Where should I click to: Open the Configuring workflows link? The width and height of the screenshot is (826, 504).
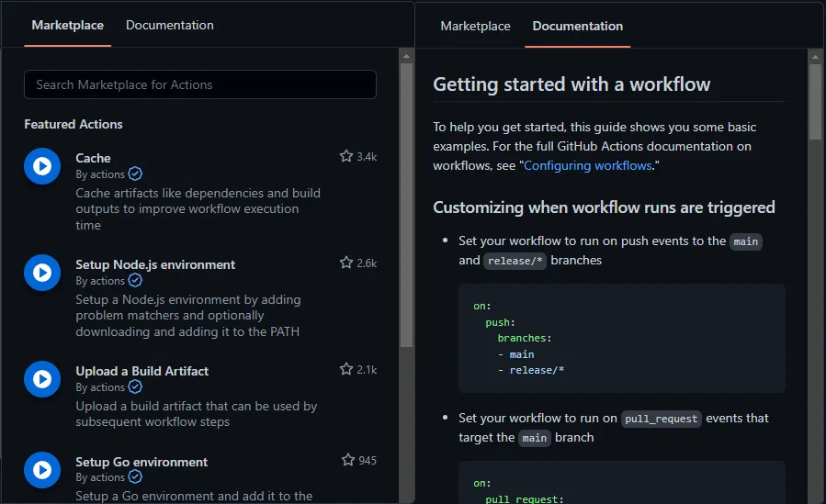pyautogui.click(x=588, y=166)
